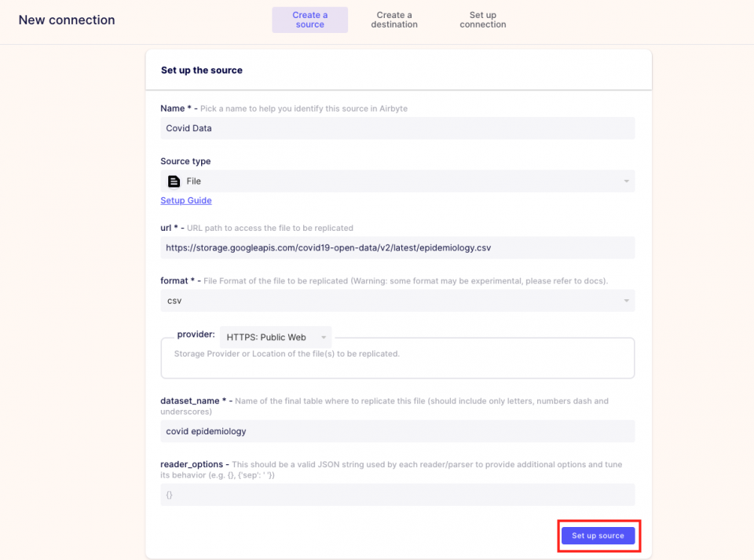The height and width of the screenshot is (560, 754).
Task: Select the Set up connection step
Action: tap(482, 20)
